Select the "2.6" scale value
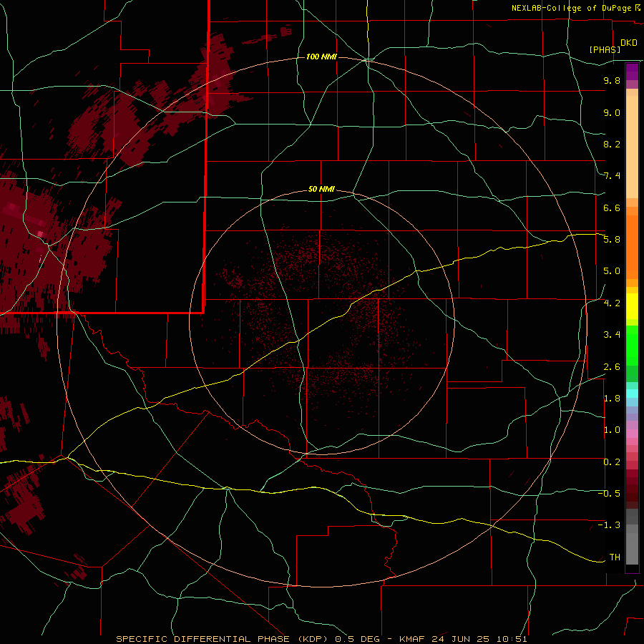 click(612, 367)
